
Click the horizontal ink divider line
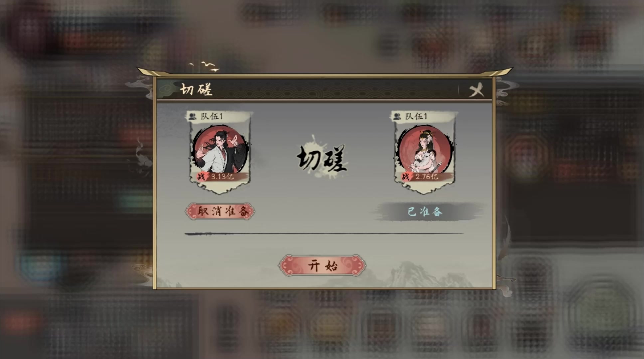[x=324, y=234]
